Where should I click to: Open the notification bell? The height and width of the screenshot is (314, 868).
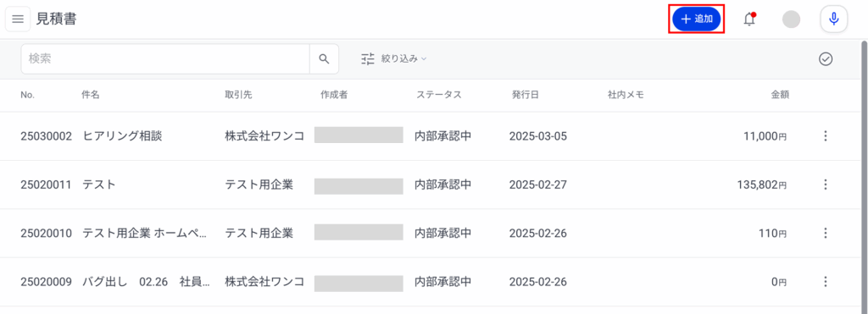[749, 19]
